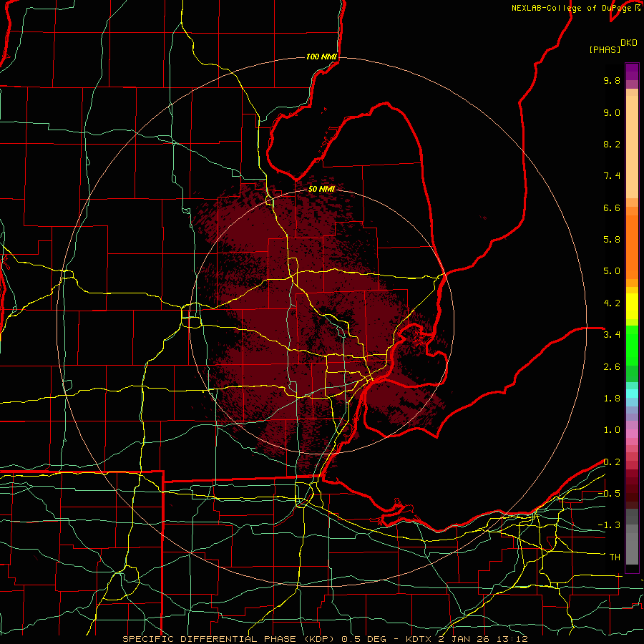This screenshot has width=644, height=644.
Task: Click the 9.8 value on the color scale
Action: coord(612,80)
